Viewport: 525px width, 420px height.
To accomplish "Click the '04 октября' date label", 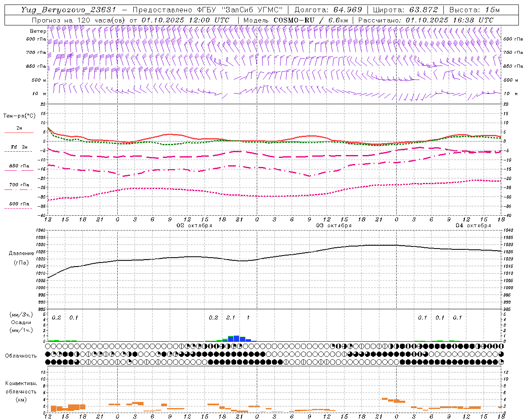I will coord(473,226).
